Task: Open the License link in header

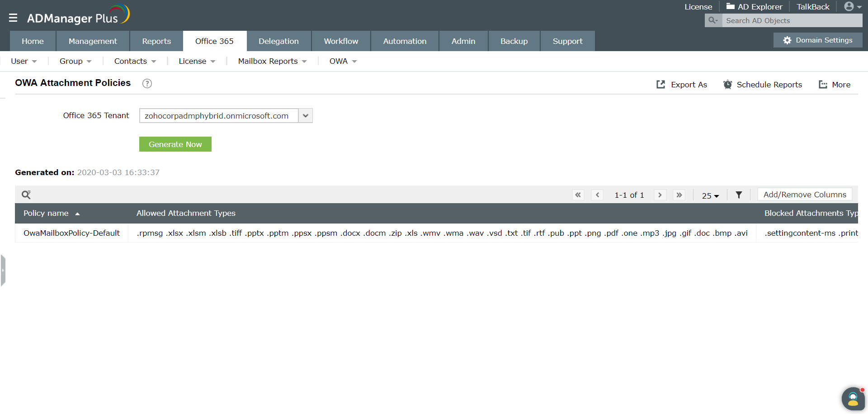Action: [698, 7]
